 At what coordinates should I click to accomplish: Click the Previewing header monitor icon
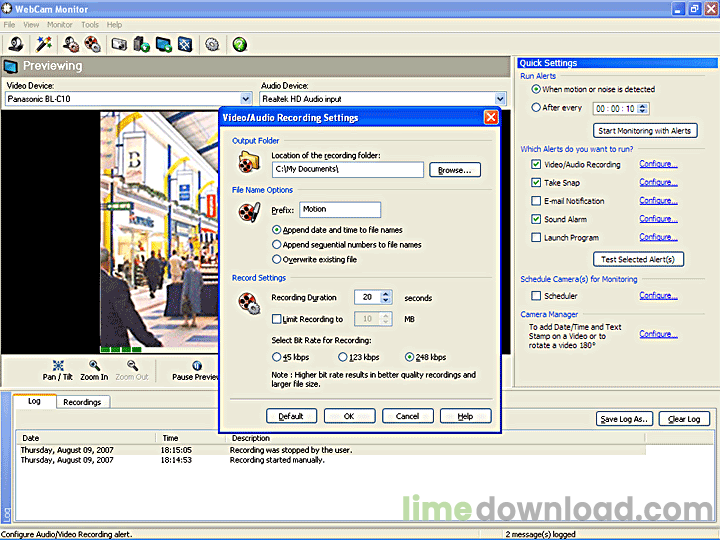11,67
